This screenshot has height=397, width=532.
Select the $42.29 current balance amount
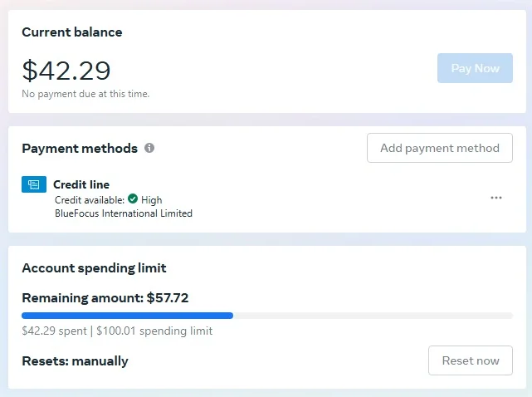click(x=66, y=71)
